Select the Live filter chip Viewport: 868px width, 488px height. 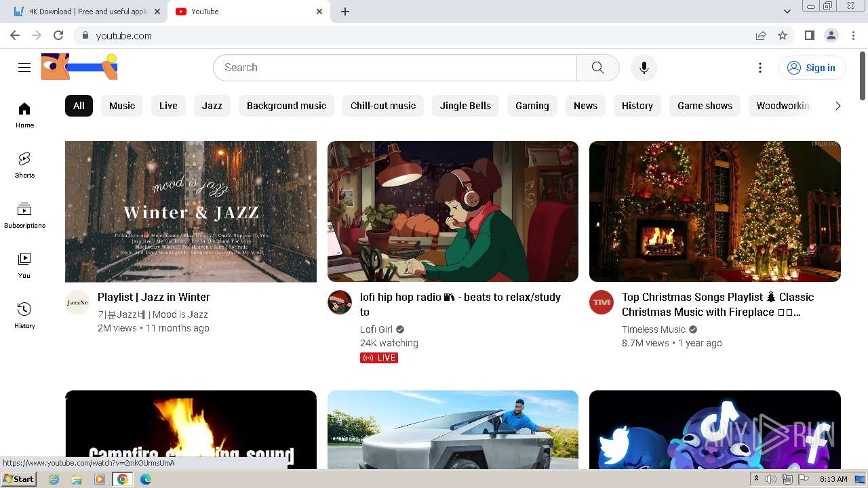pyautogui.click(x=168, y=106)
